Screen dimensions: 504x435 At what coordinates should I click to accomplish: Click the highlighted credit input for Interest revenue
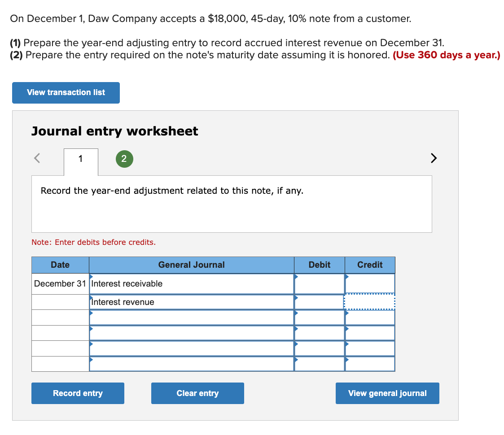point(370,302)
